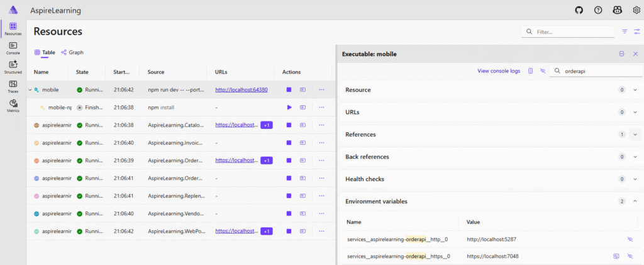The width and height of the screenshot is (644, 265).
Task: Open console logs icon for mobile row
Action: click(303, 89)
